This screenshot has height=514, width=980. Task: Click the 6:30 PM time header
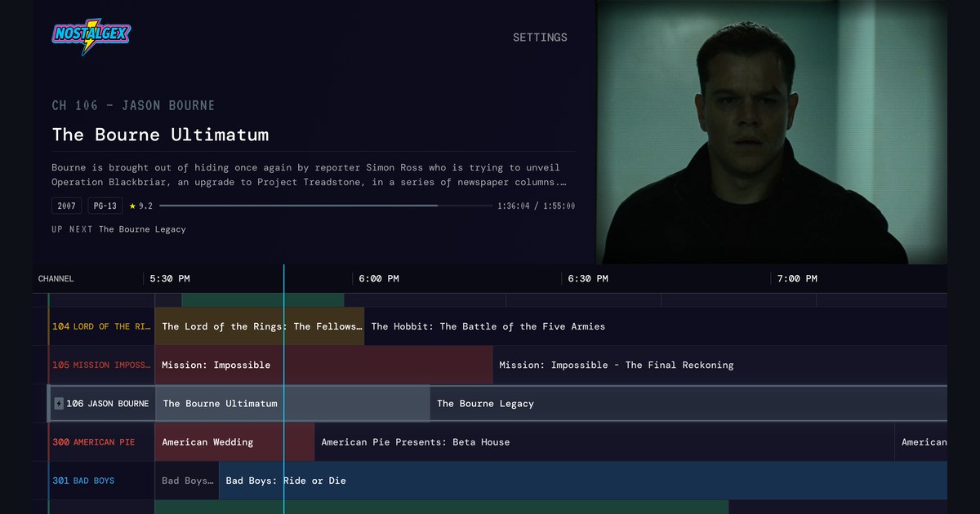pos(588,278)
